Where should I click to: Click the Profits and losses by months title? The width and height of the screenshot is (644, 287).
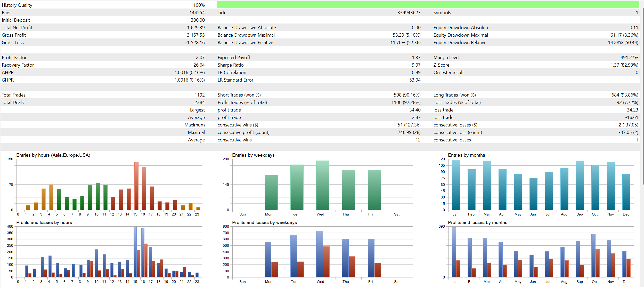[477, 222]
